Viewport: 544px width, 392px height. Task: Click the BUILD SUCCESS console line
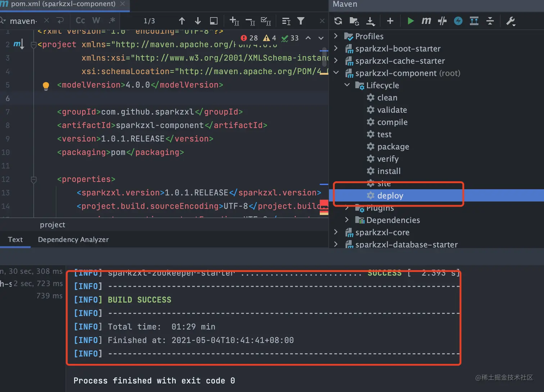(139, 300)
